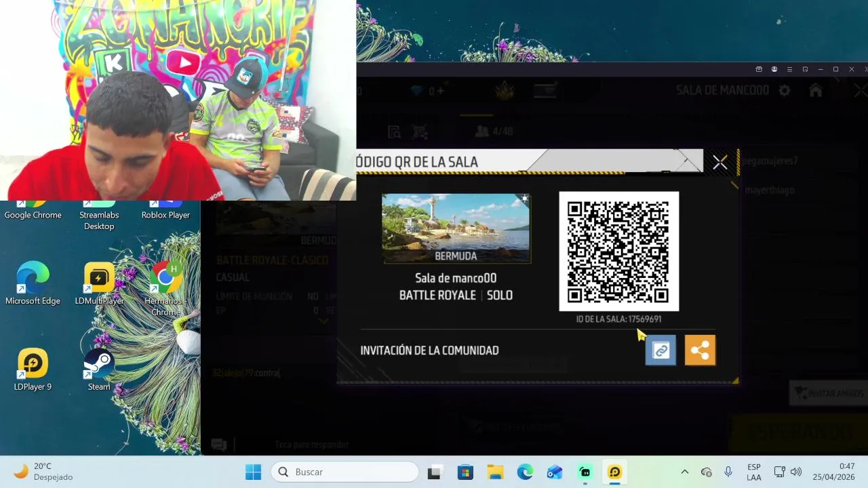Switch to Streamlabs in the taskbar
This screenshot has height=488, width=868.
click(x=585, y=472)
